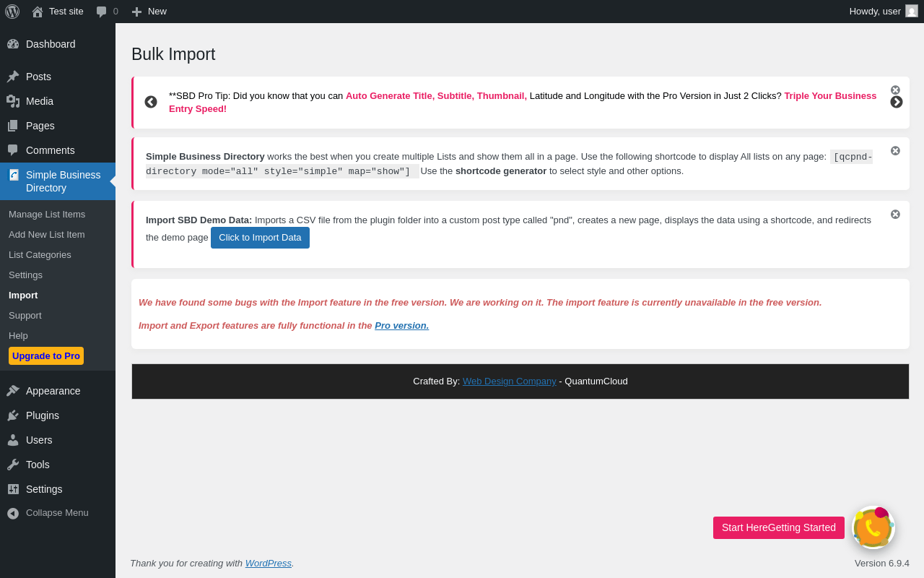The height and width of the screenshot is (578, 924).
Task: Click the Posts pushpin icon
Action: click(x=13, y=77)
